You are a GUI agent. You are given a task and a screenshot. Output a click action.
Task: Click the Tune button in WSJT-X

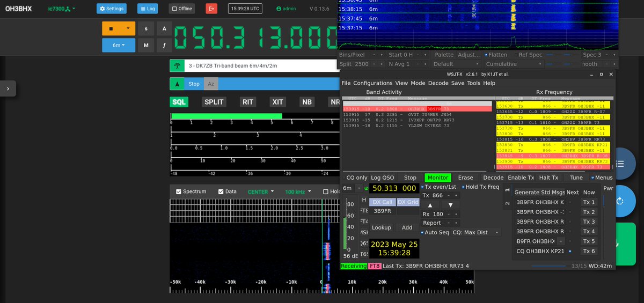576,178
